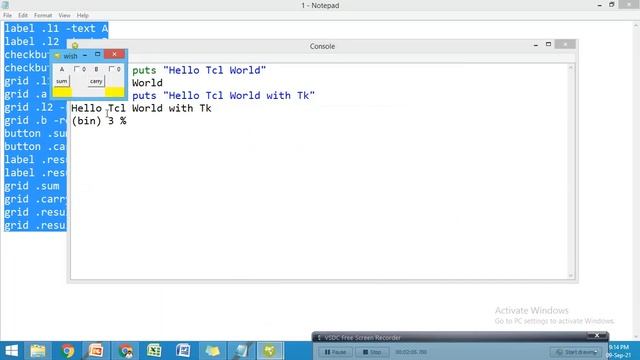Viewport: 640px width, 360px height.
Task: Click the taskbar clock showing 9:14 PM
Action: [619, 351]
